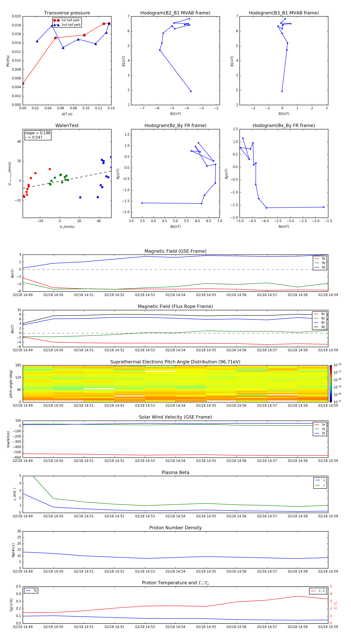The height and width of the screenshot is (644, 351).
Task: Select 'Vz' in the velocity legend
Action: tap(320, 433)
